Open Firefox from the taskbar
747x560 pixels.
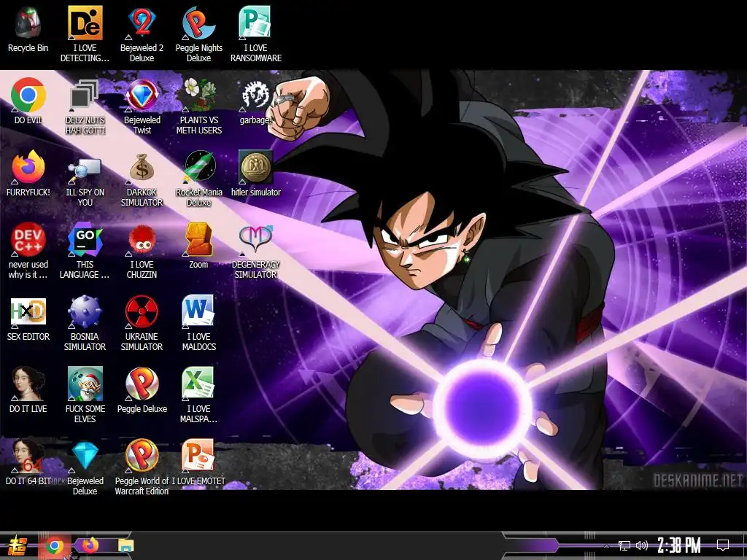pos(90,545)
